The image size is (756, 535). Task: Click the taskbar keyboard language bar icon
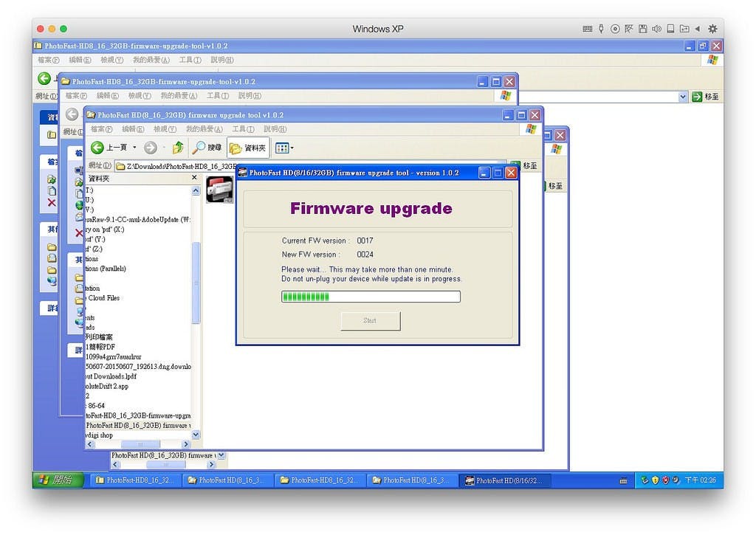[623, 480]
